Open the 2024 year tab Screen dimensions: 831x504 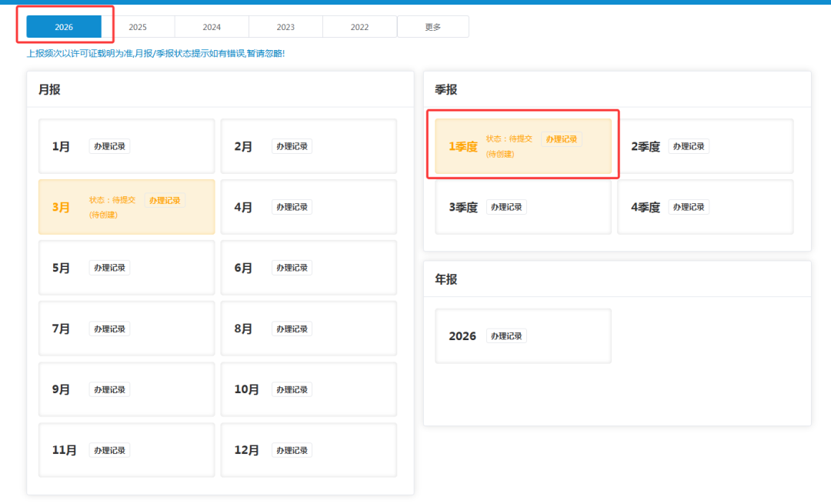[212, 27]
